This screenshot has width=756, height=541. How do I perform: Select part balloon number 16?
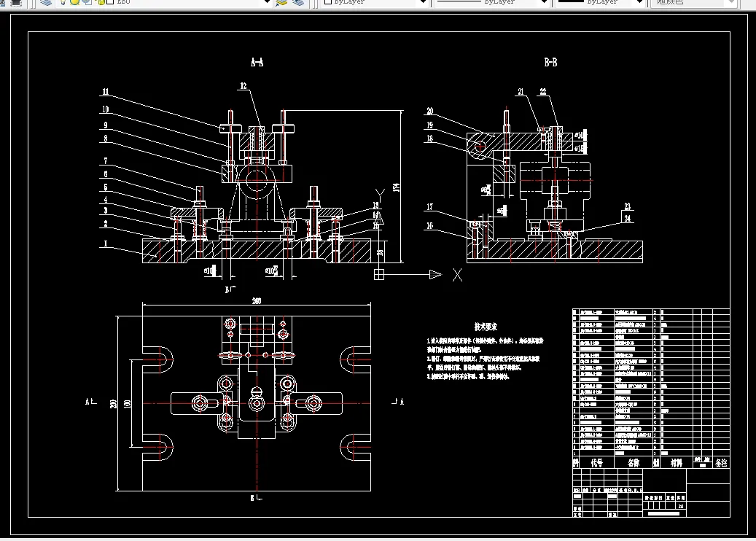[429, 225]
